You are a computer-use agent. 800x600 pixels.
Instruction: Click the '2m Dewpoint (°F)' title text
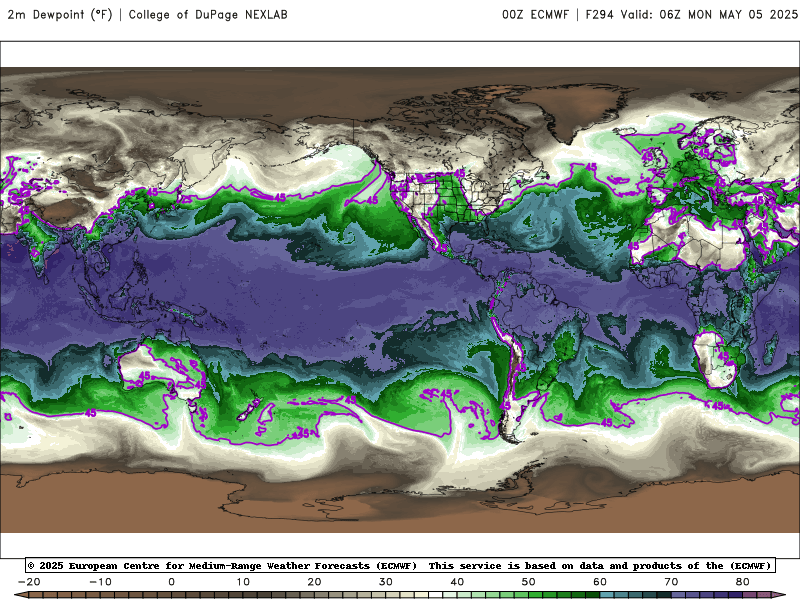click(x=60, y=14)
